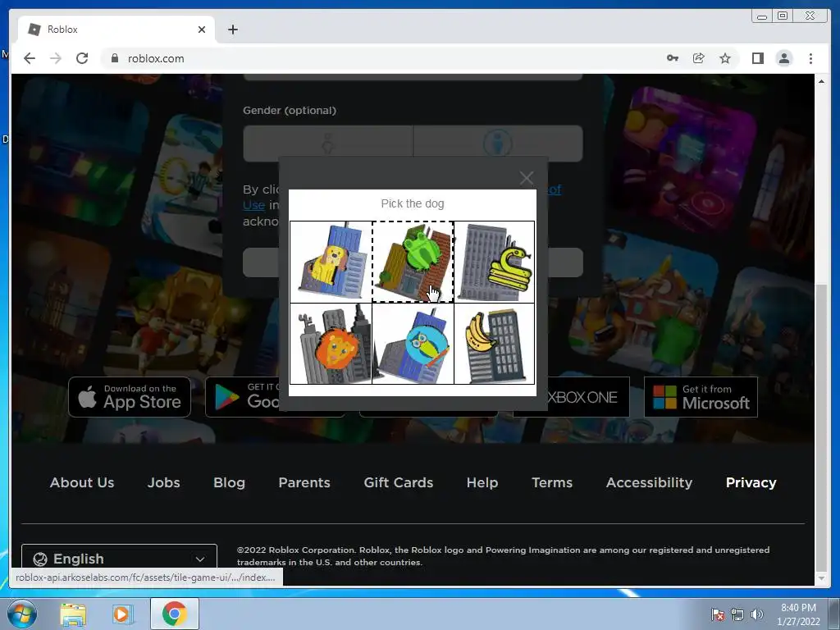Pick the owl tile
Image resolution: width=840 pixels, height=630 pixels.
tap(413, 344)
